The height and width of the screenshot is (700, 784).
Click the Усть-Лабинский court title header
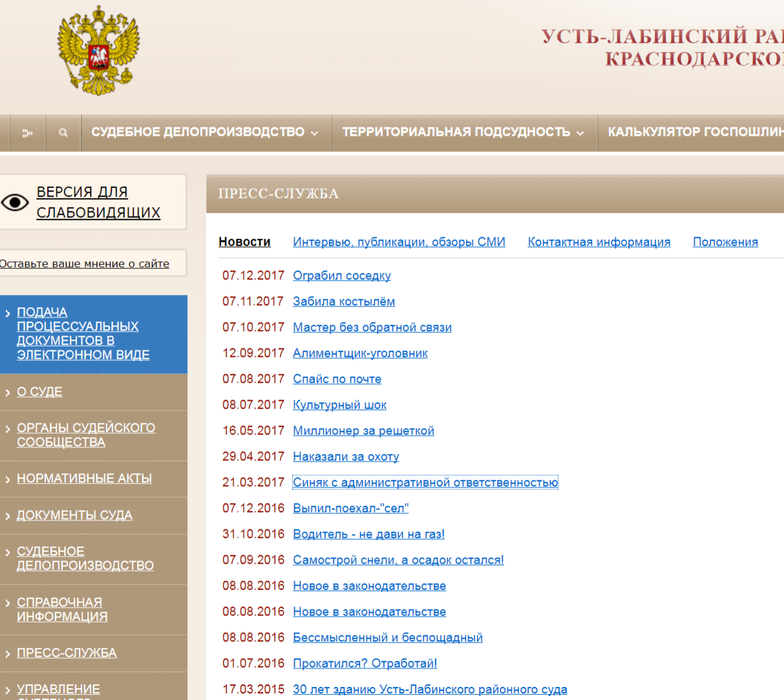pos(662,47)
